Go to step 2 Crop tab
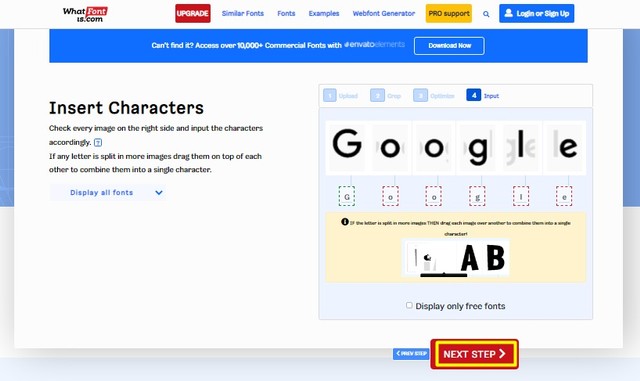This screenshot has width=640, height=381. pos(386,96)
